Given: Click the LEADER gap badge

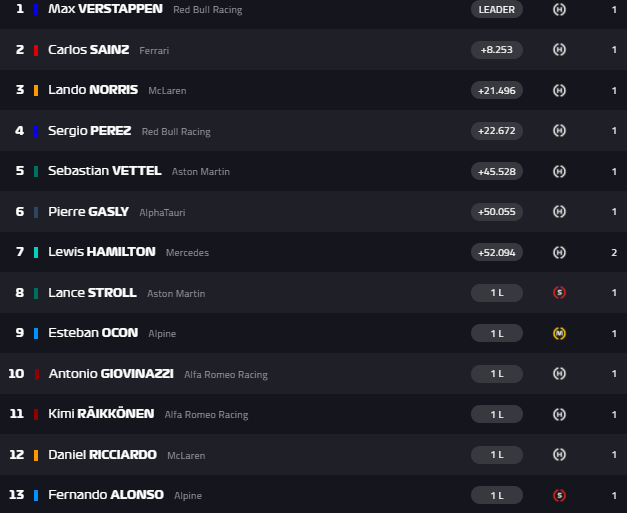Looking at the screenshot, I should 497,10.
